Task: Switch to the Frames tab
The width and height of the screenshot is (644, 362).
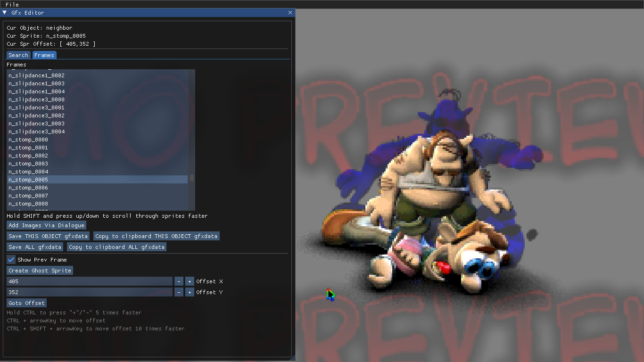Action: pyautogui.click(x=44, y=55)
